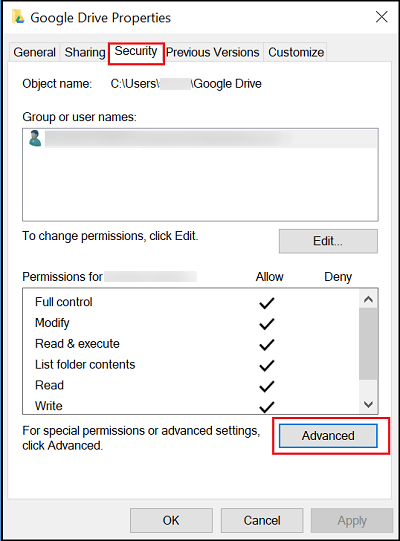Image resolution: width=400 pixels, height=541 pixels.
Task: Open the Sharing tab
Action: click(85, 52)
